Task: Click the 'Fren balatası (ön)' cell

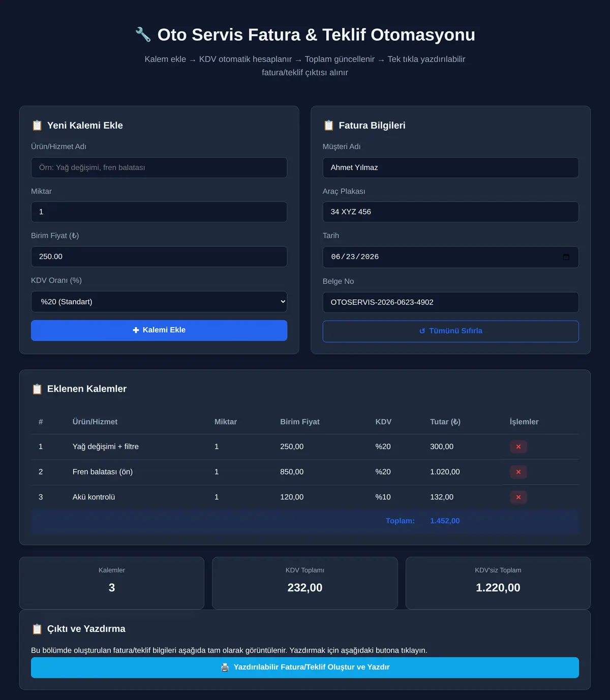Action: point(103,472)
